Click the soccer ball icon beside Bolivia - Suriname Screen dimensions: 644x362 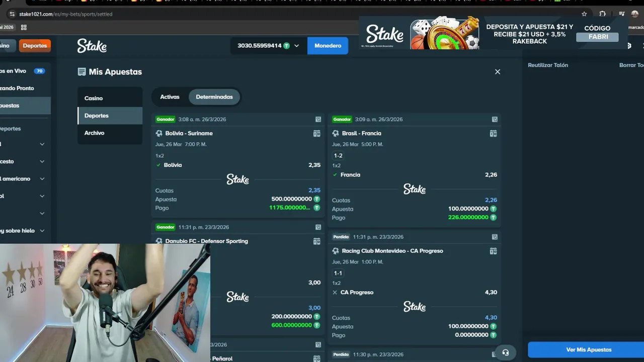pos(159,134)
